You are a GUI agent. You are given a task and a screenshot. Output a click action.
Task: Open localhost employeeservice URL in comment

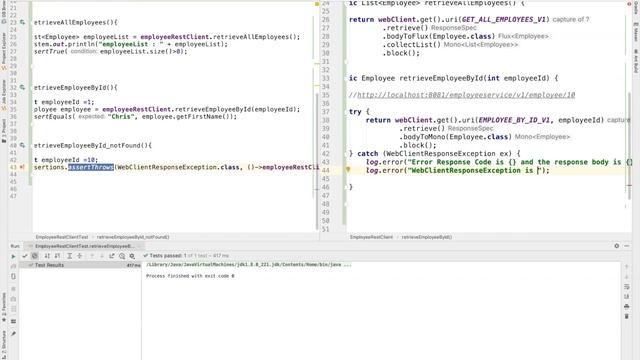[466, 95]
